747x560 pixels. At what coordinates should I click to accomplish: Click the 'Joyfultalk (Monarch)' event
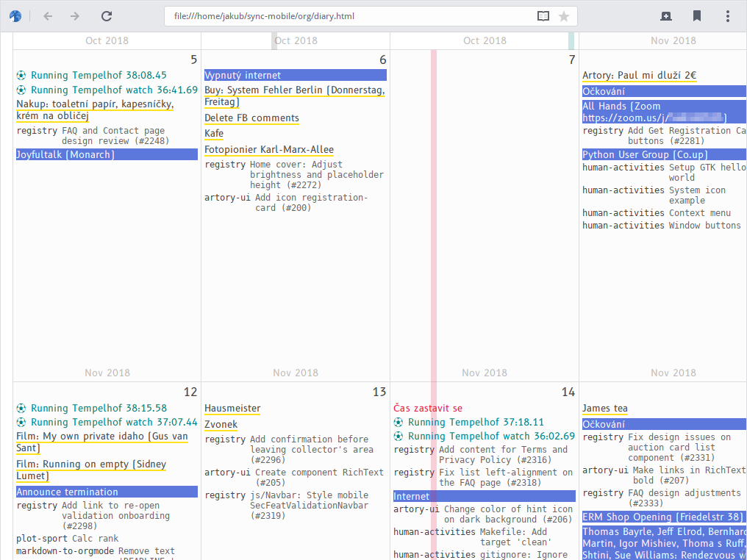coord(107,154)
